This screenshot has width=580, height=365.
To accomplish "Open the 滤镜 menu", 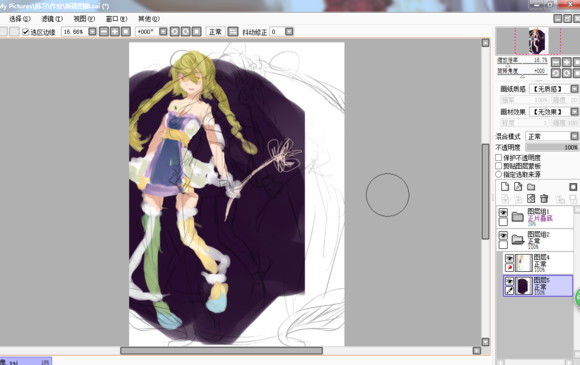I will [x=52, y=19].
